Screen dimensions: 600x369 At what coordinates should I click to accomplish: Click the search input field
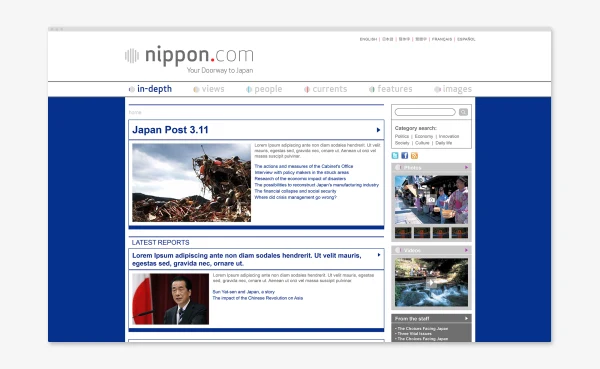tap(425, 112)
